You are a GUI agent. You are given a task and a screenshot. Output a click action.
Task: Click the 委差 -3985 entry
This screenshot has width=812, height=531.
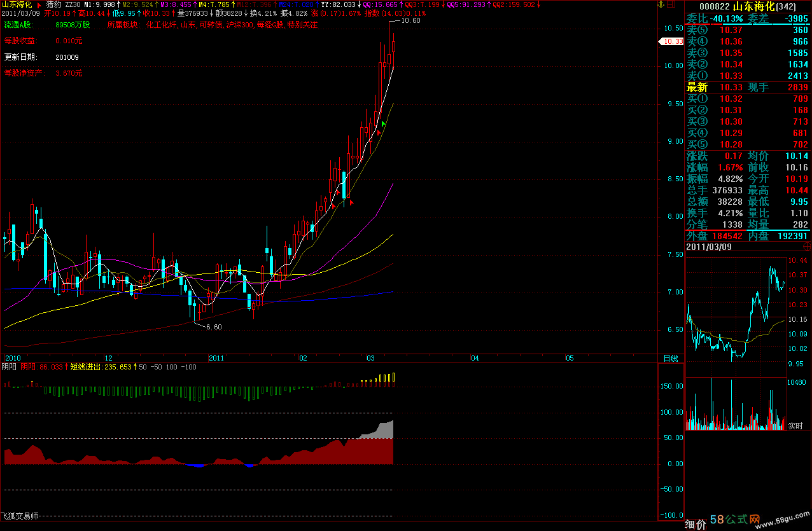pyautogui.click(x=778, y=18)
